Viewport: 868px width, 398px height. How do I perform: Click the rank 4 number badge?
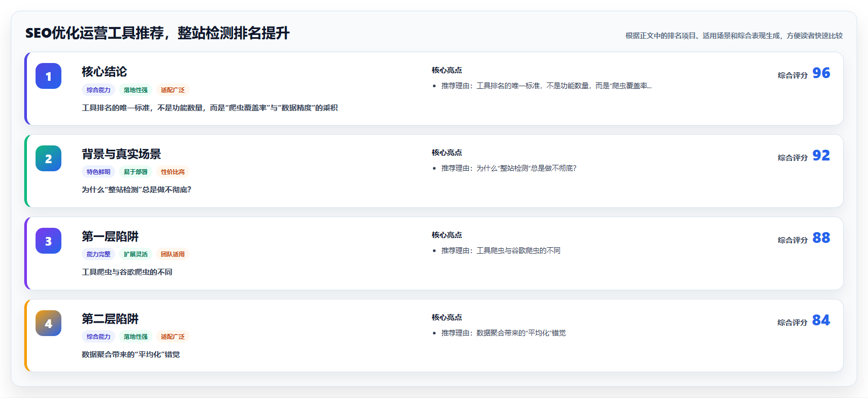coord(48,323)
